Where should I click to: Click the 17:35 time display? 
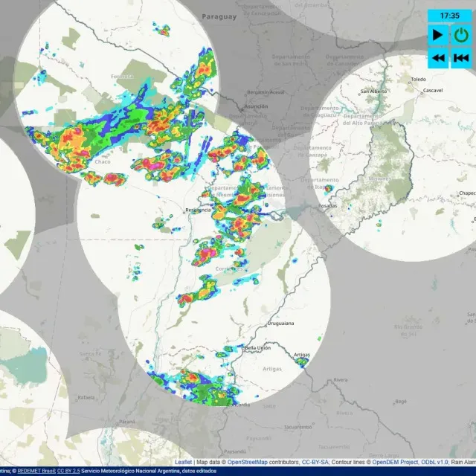tap(450, 16)
